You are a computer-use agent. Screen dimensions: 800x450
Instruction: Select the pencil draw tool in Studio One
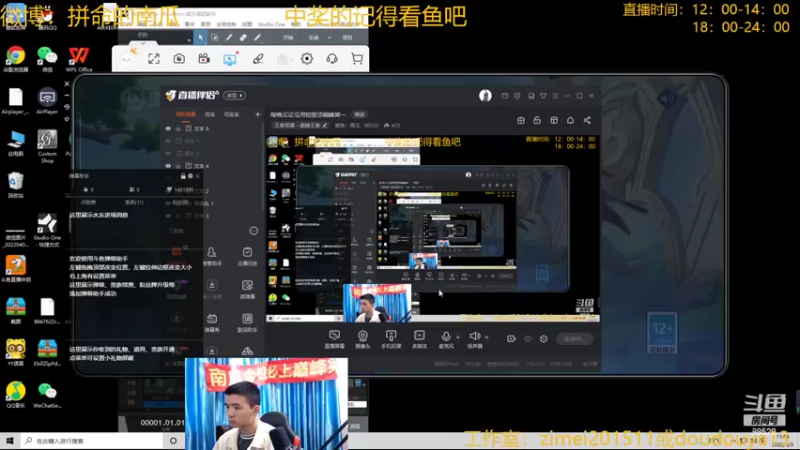pyautogui.click(x=229, y=37)
